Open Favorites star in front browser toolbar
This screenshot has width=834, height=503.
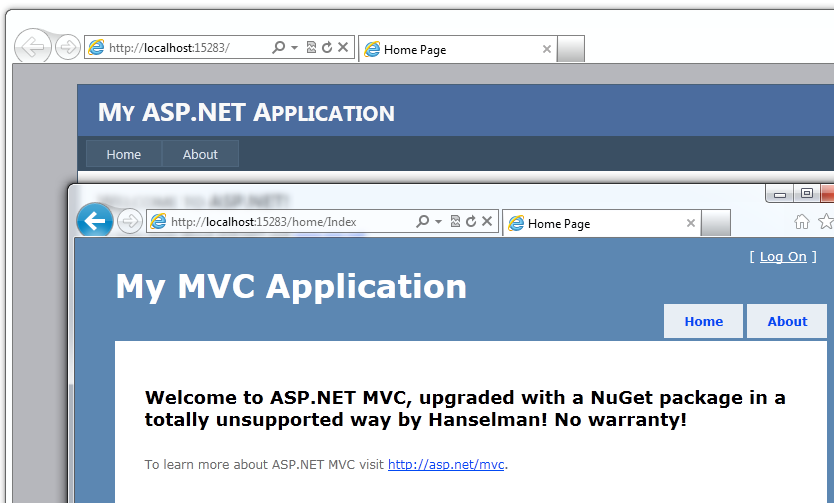pos(826,221)
